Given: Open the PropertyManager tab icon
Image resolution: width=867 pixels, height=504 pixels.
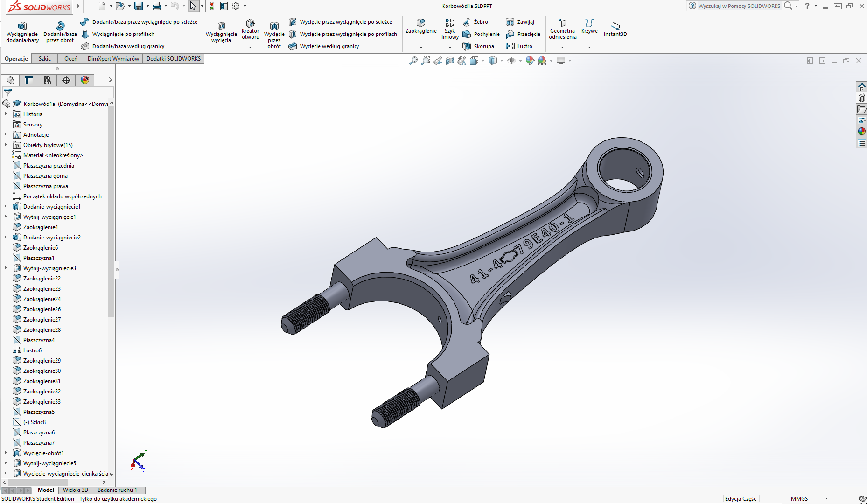Looking at the screenshot, I should (x=29, y=80).
